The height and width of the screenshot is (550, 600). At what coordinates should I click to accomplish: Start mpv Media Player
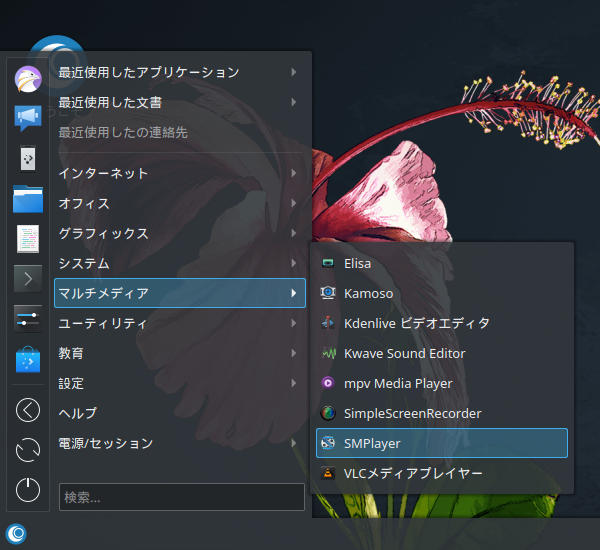442,383
